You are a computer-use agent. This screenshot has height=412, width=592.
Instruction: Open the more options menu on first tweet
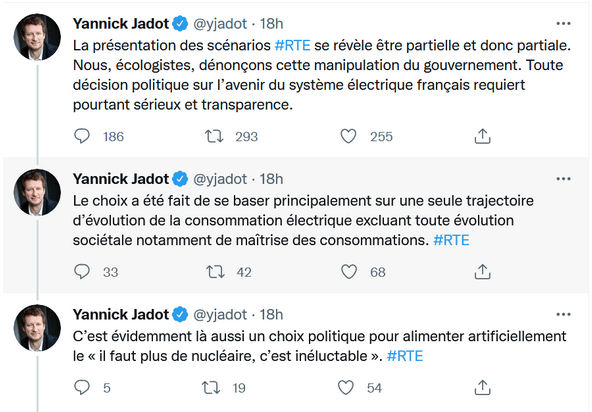(x=563, y=23)
